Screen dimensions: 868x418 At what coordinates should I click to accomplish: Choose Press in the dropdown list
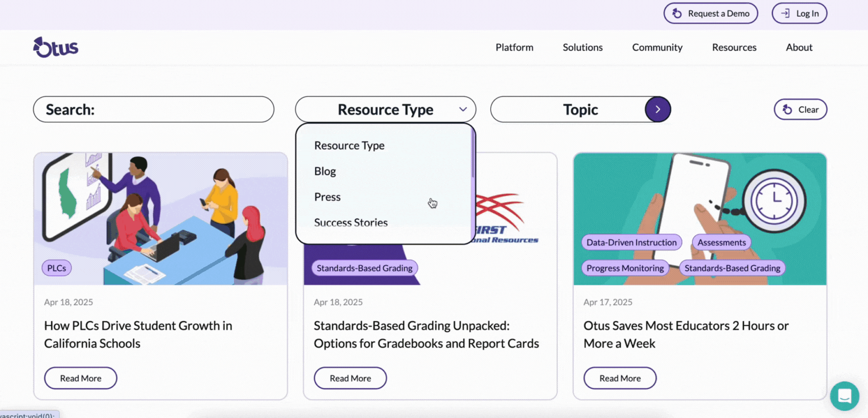(327, 197)
